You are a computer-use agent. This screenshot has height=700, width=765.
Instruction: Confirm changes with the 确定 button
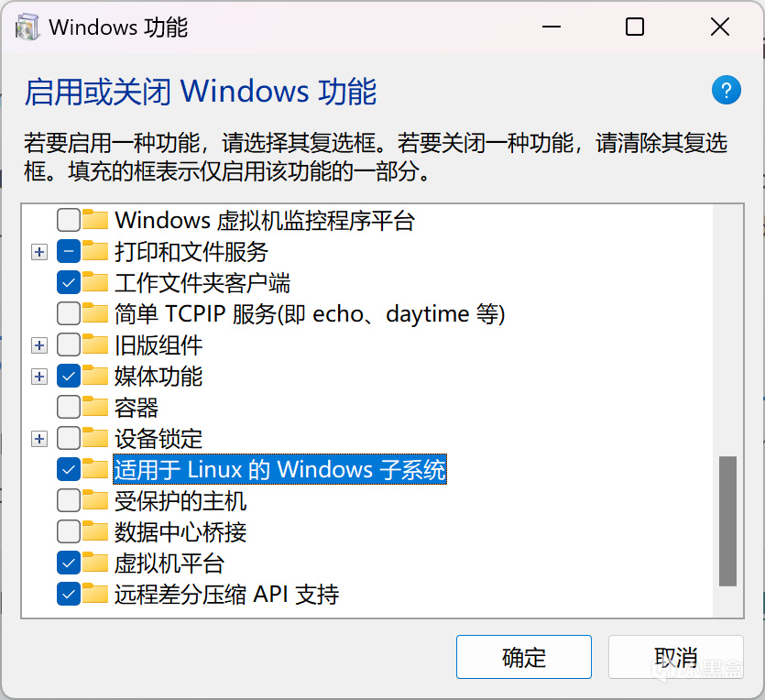tap(523, 657)
